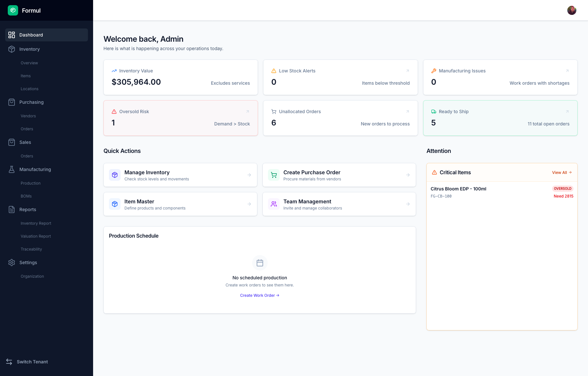The width and height of the screenshot is (588, 376).
Task: Click the Formul logo icon
Action: tap(13, 10)
